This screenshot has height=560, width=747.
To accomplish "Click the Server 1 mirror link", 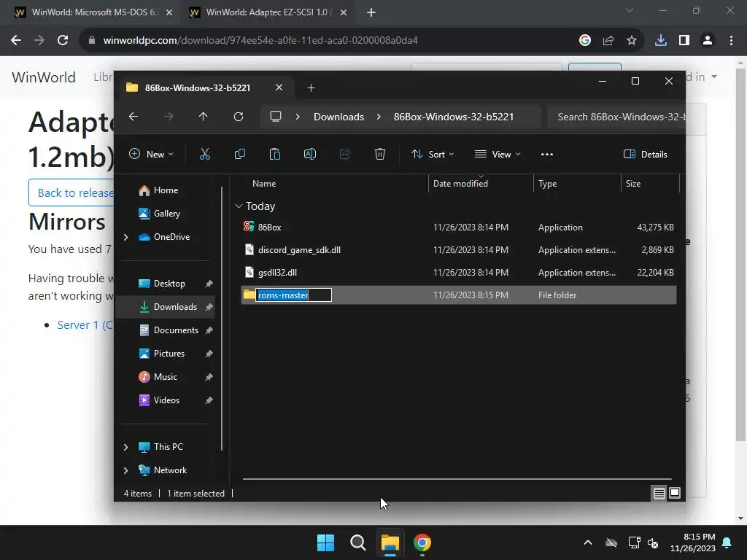I will coord(85,324).
